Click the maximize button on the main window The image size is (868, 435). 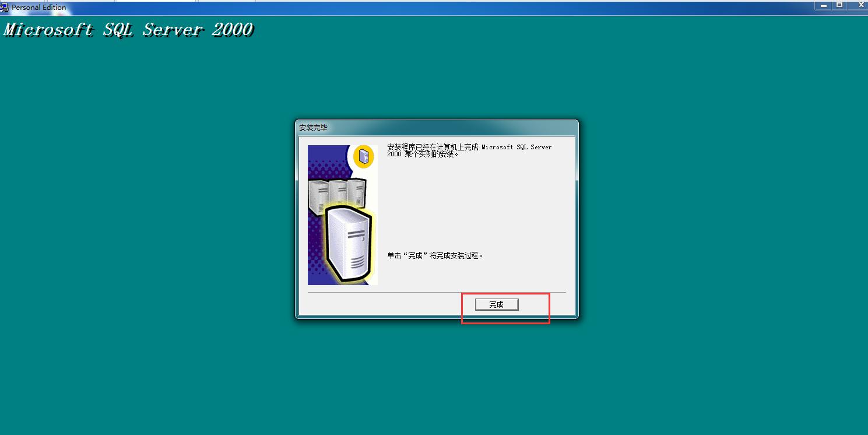click(x=841, y=5)
